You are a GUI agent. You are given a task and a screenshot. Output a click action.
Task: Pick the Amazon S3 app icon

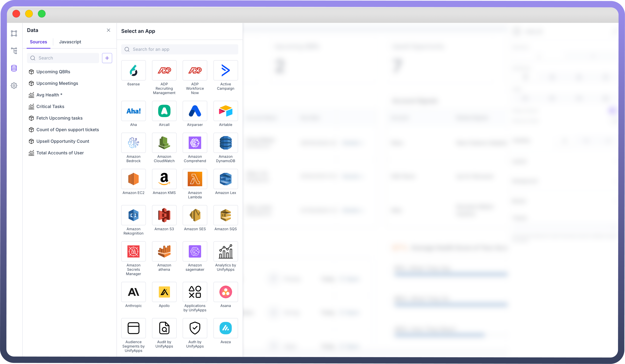coord(164,215)
